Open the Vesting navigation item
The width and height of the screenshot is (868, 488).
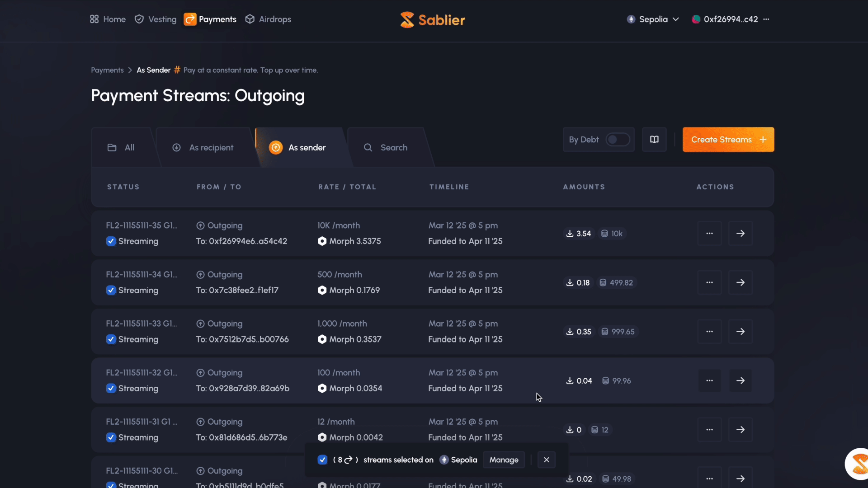coord(156,19)
